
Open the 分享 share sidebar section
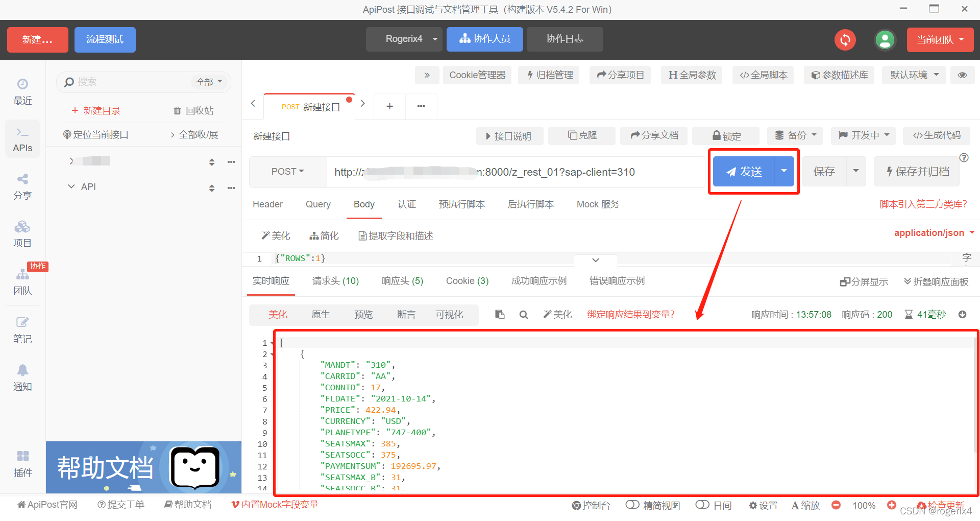click(x=22, y=187)
